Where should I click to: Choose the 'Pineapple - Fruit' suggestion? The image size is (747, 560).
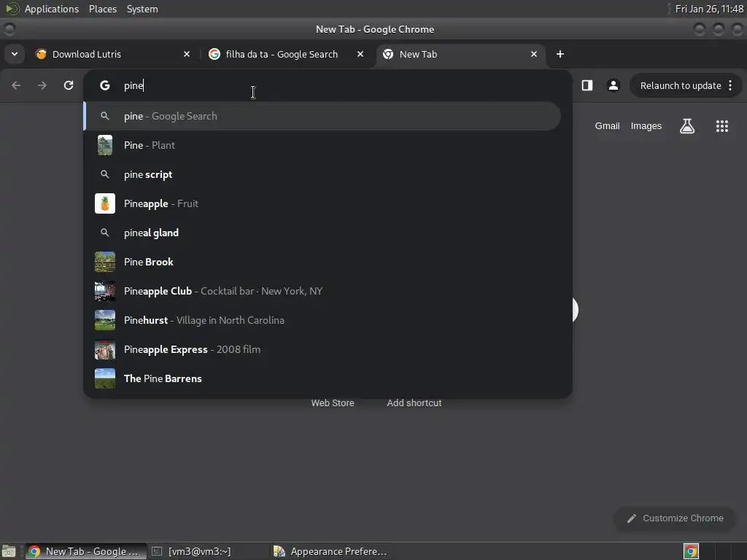[322, 203]
